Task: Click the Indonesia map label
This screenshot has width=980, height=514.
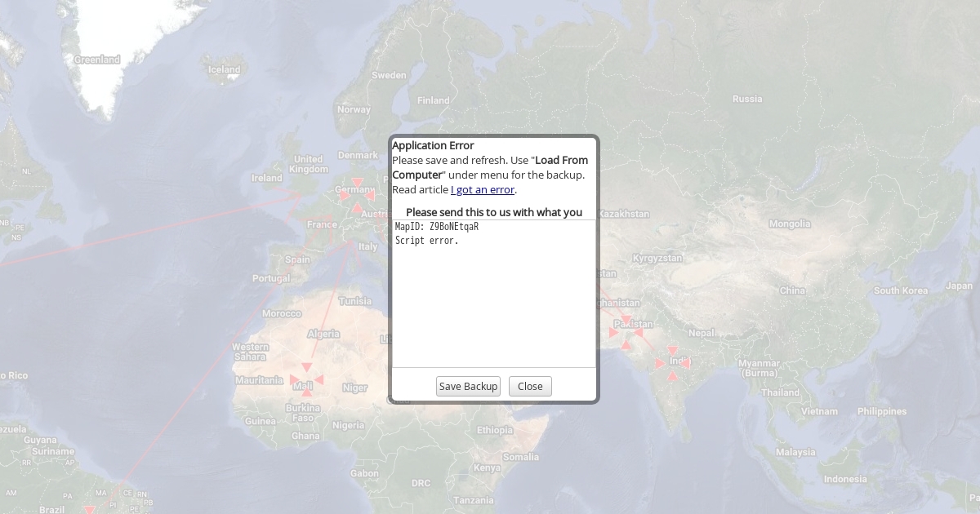Action: tap(845, 479)
